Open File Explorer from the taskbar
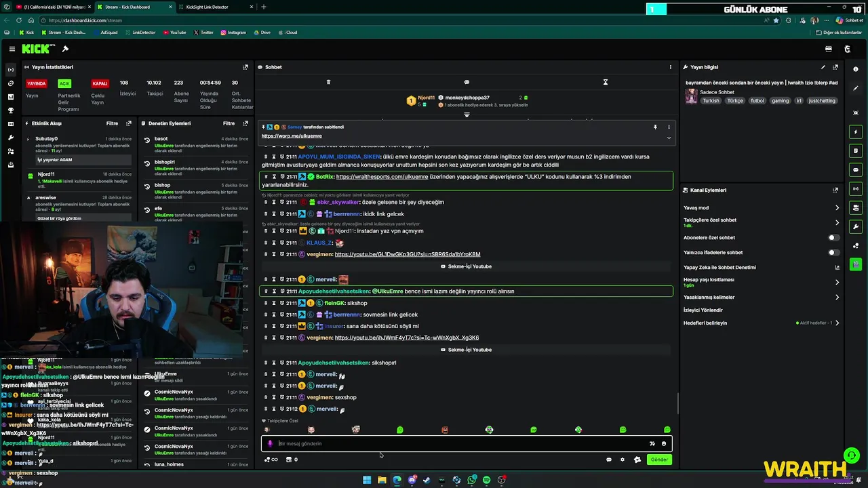Image resolution: width=868 pixels, height=488 pixels. (x=382, y=480)
